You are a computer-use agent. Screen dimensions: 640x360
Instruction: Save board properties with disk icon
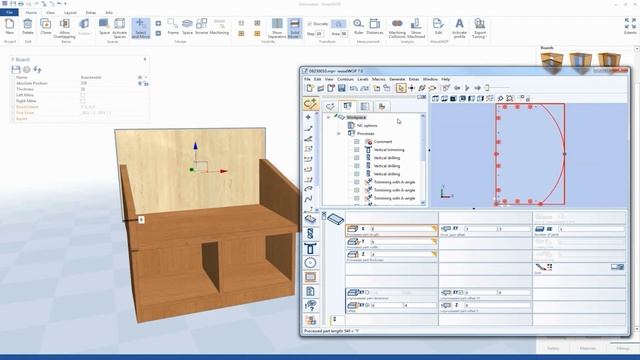point(16,69)
